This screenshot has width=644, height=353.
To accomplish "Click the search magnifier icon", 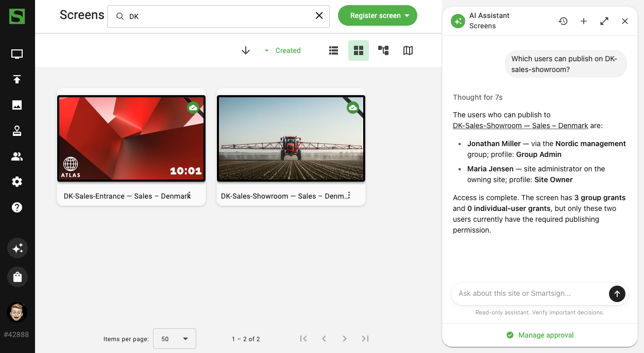I will click(120, 16).
